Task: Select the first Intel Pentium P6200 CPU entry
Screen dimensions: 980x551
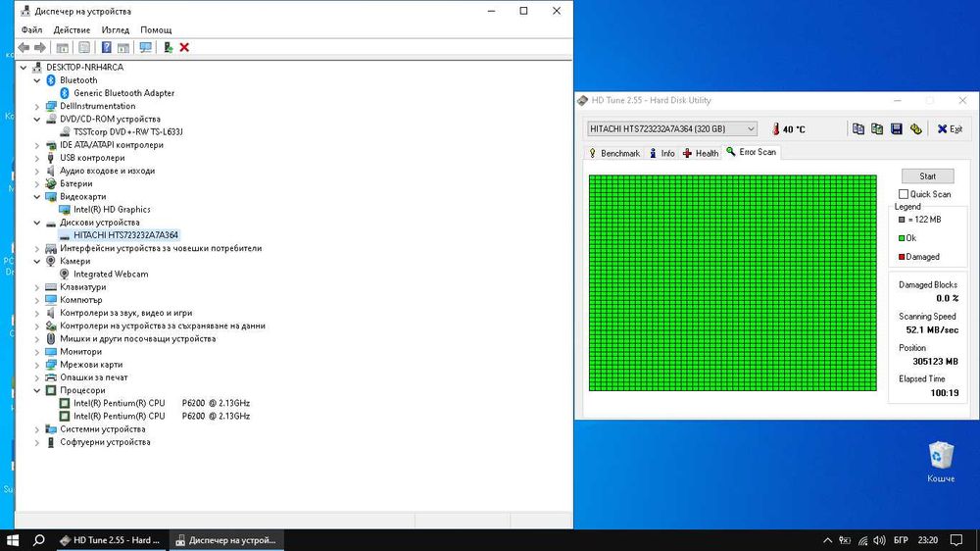Action: tap(162, 403)
